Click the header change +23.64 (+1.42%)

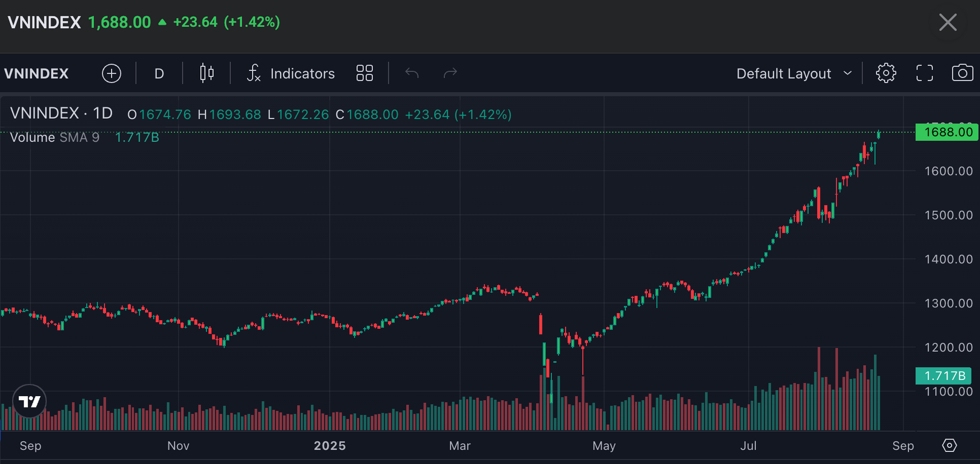pyautogui.click(x=227, y=22)
